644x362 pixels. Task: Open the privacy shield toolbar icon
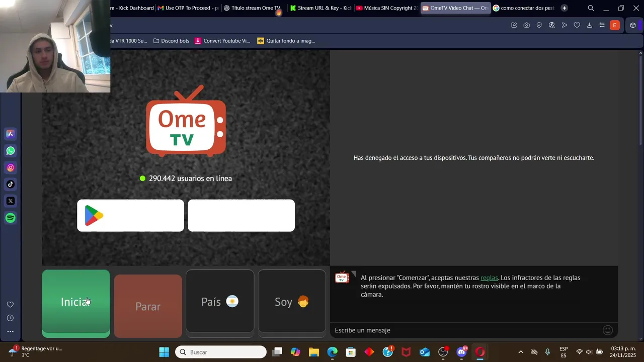(539, 25)
